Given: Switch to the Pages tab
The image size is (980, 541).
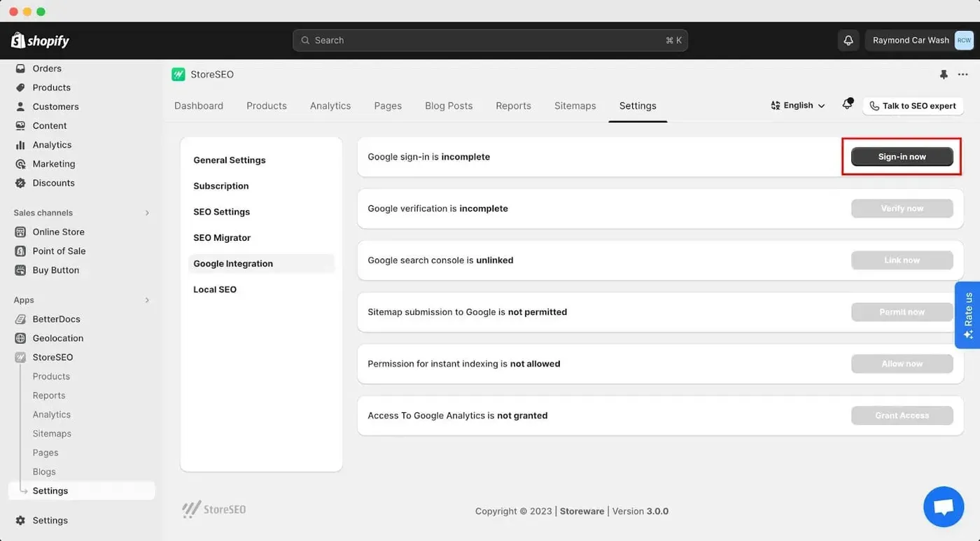Looking at the screenshot, I should [x=388, y=106].
